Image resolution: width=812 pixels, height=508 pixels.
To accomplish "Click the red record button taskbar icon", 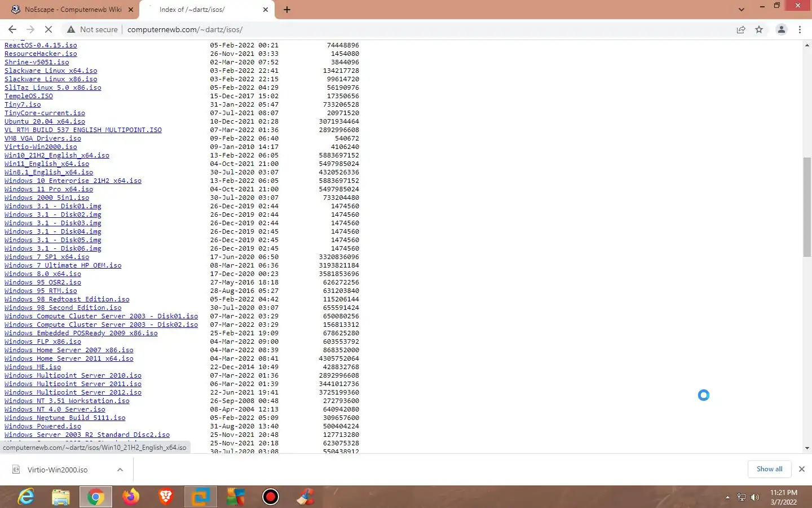I will tap(271, 497).
